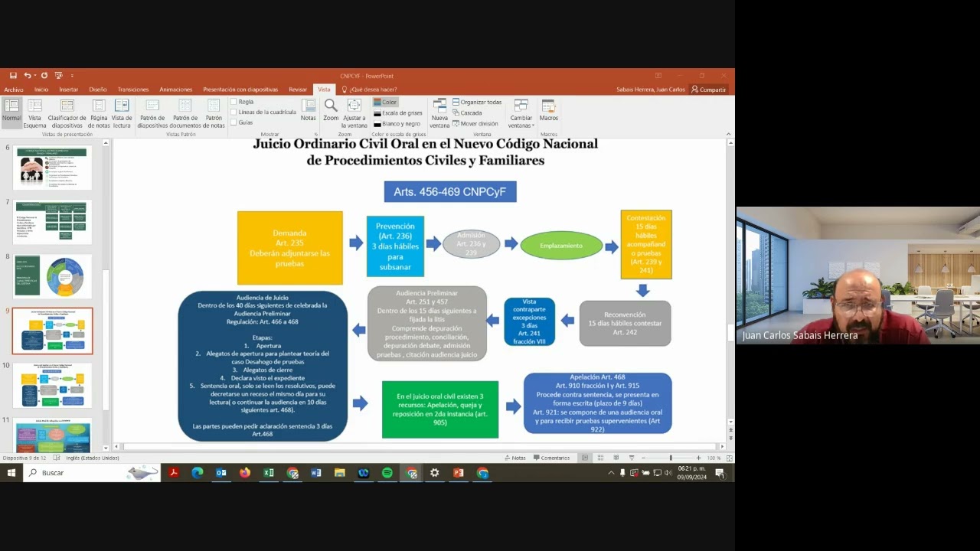Click the Save icon in quick access toolbar
The height and width of the screenshot is (551, 980).
tap(13, 76)
